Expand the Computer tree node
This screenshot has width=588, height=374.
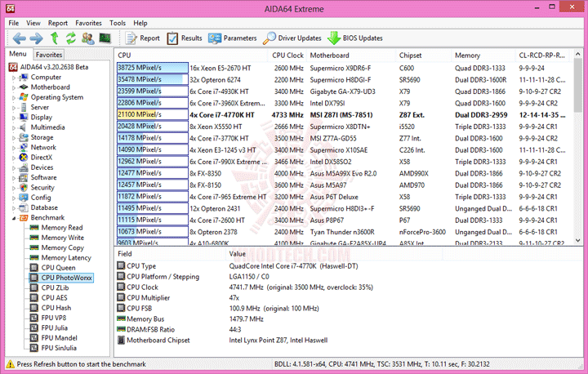(14, 78)
